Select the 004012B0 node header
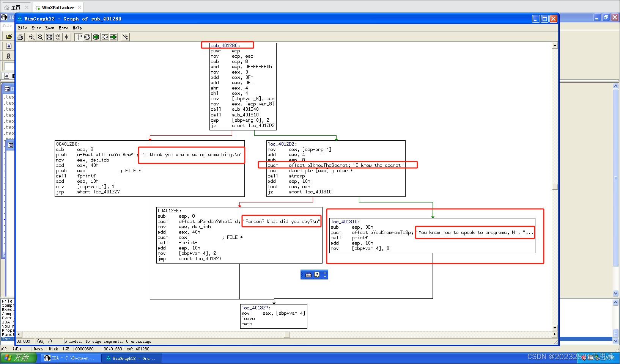 (x=68, y=144)
